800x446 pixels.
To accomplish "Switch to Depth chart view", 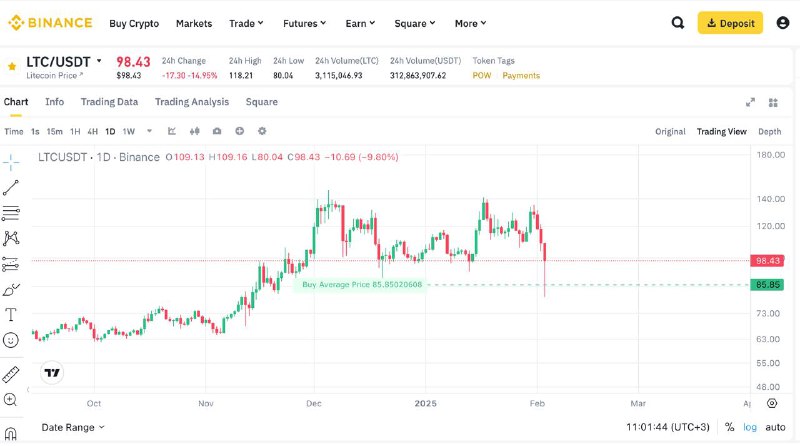I will pyautogui.click(x=769, y=132).
